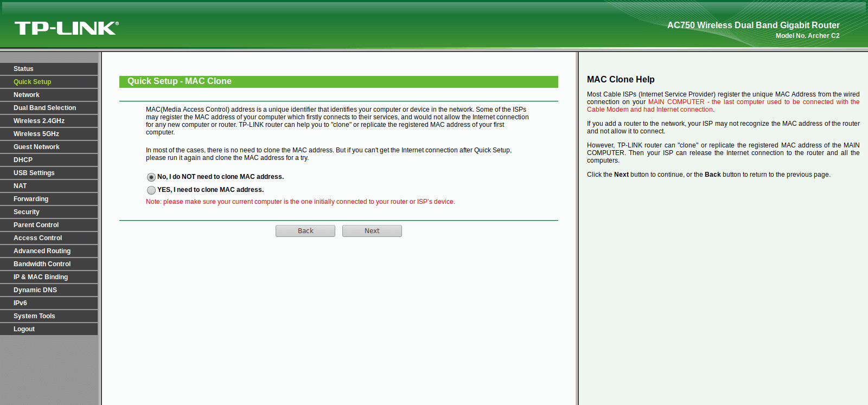Open Wireless 5GHz settings
The width and height of the screenshot is (868, 405).
(x=49, y=134)
